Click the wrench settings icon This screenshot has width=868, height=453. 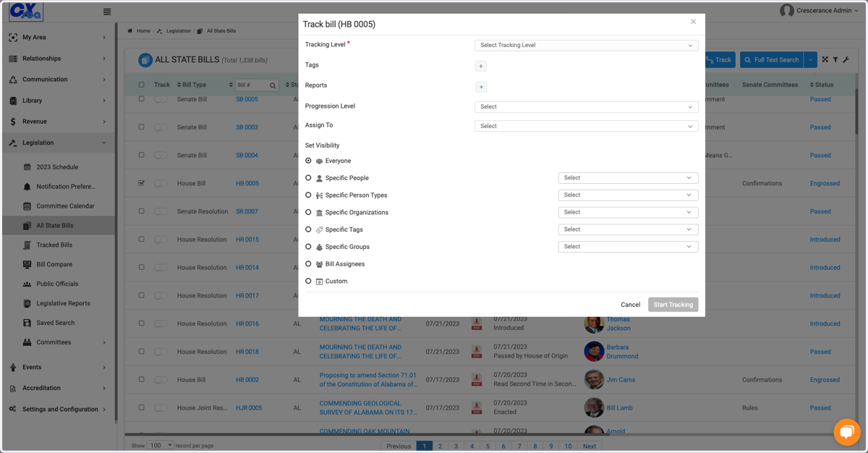point(846,60)
